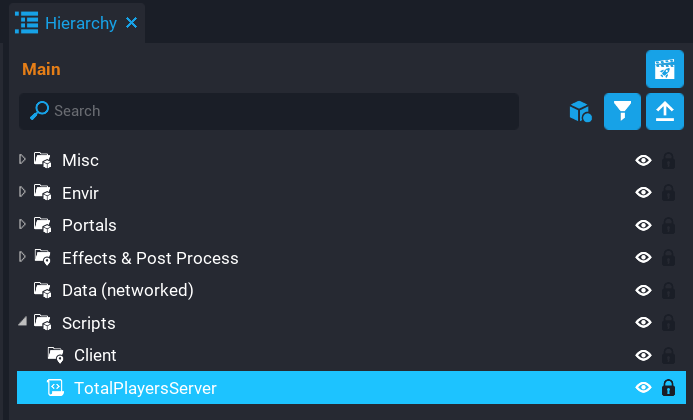Hide the Misc folder with eye icon
Screen dimensions: 693x420
pyautogui.click(x=644, y=160)
